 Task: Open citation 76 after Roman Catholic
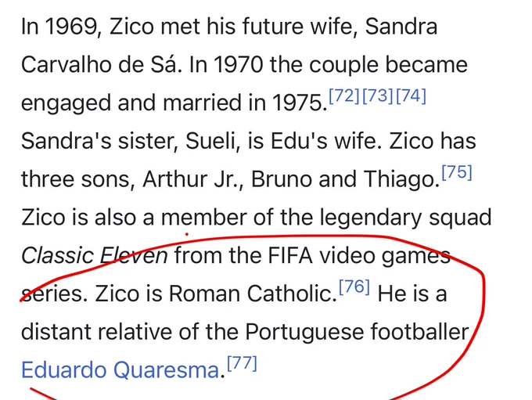point(354,286)
